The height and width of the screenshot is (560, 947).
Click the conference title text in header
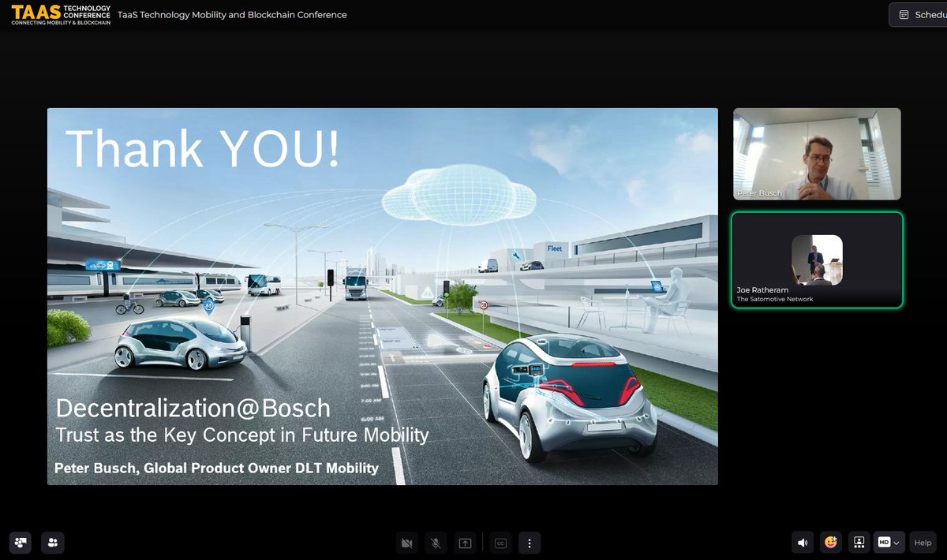coord(232,15)
